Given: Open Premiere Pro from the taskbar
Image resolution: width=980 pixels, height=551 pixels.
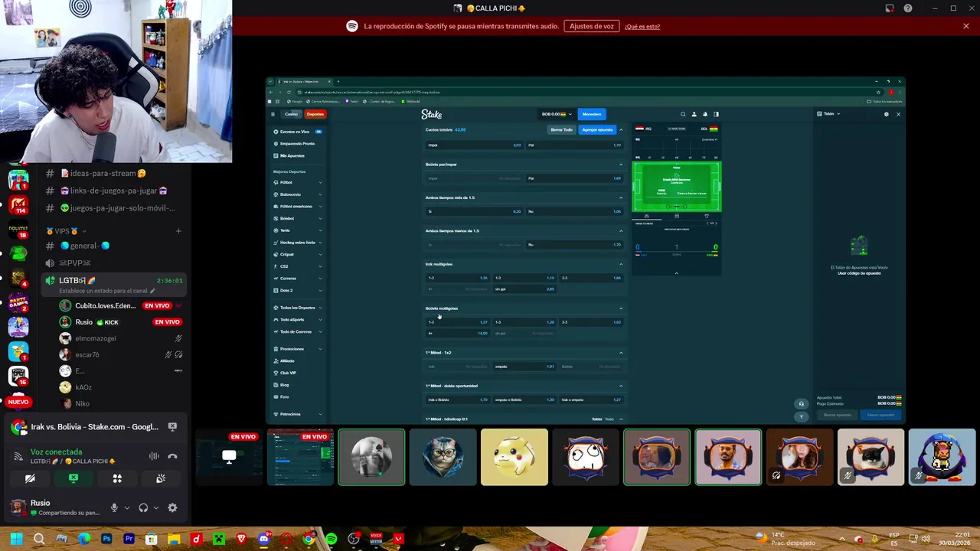Looking at the screenshot, I should pyautogui.click(x=129, y=539).
